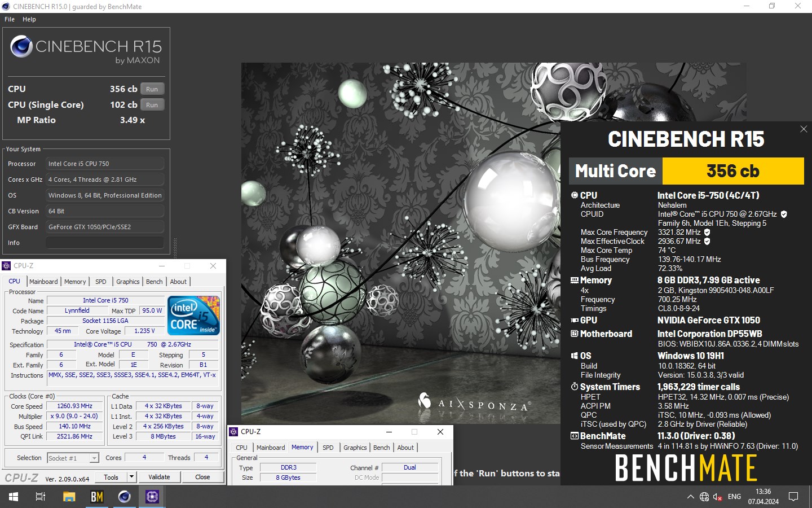This screenshot has width=812, height=508.
Task: Click Max Effective Clock shield icon
Action: click(707, 241)
